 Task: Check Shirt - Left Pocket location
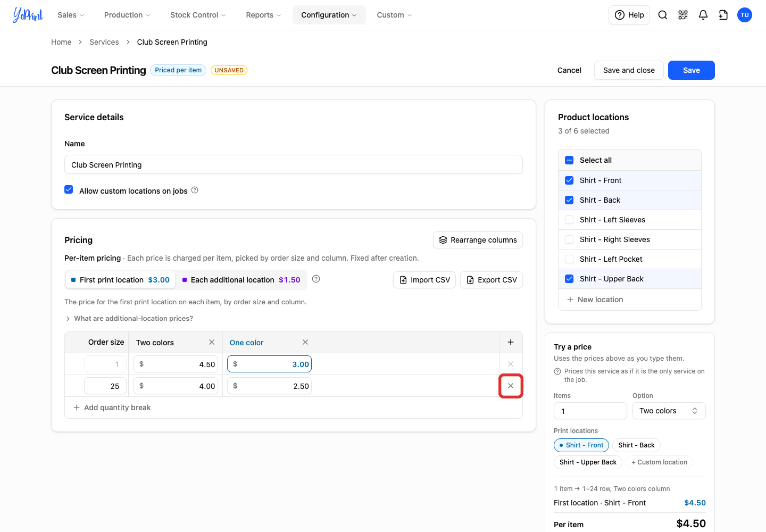click(569, 259)
